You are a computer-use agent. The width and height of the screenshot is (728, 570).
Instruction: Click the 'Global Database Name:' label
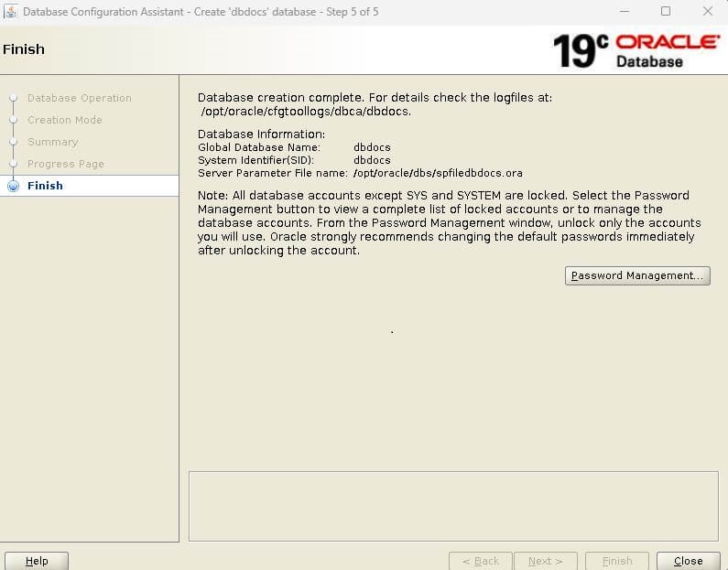259,147
